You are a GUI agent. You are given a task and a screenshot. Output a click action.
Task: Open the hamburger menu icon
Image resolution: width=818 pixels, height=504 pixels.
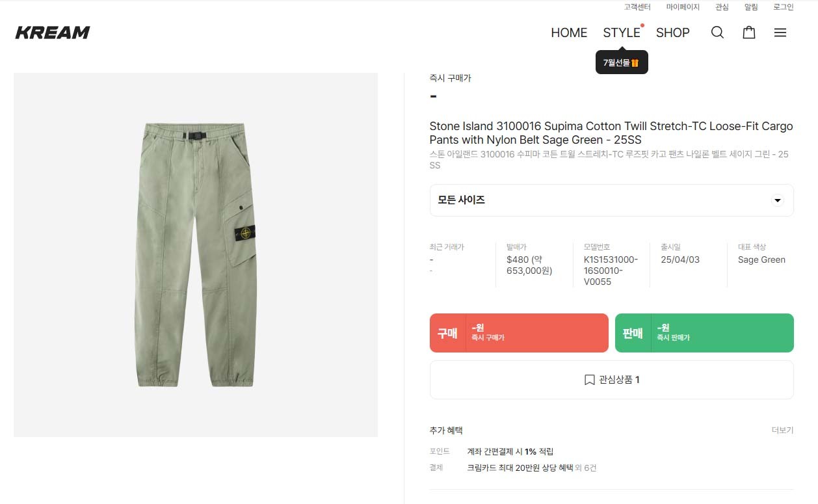[780, 33]
